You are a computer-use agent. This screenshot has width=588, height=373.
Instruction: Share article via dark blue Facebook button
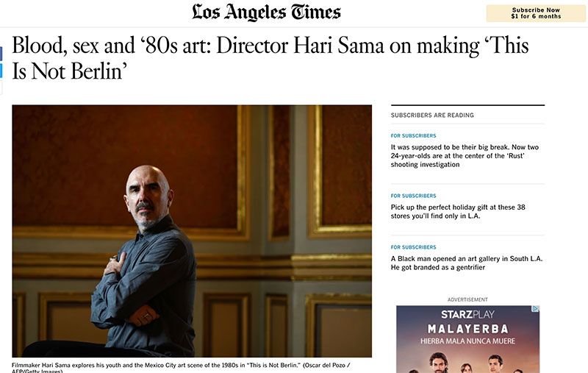[1, 54]
